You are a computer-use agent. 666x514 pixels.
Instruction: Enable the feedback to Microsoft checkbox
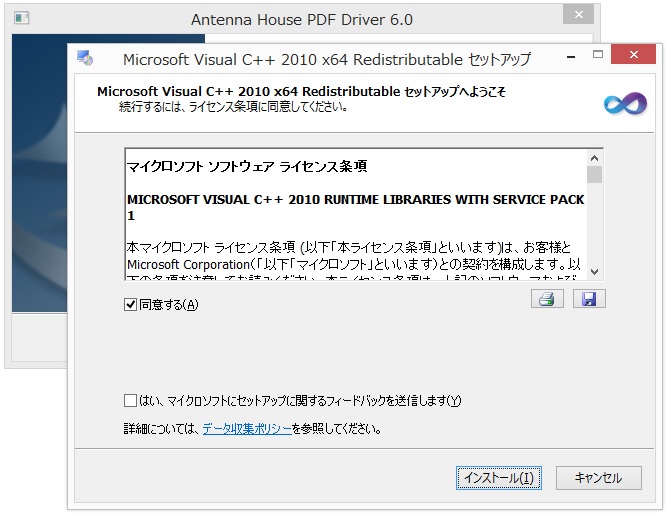[130, 401]
